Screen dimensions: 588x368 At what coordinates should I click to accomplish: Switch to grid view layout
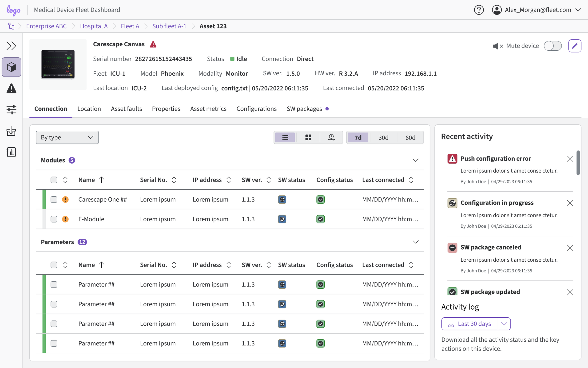point(308,137)
